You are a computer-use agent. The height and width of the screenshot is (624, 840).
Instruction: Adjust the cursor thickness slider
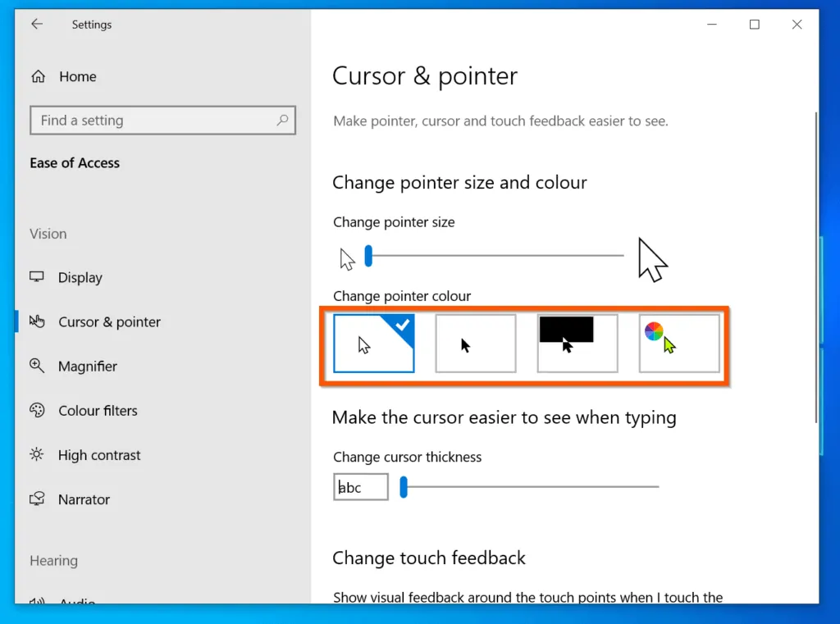403,487
